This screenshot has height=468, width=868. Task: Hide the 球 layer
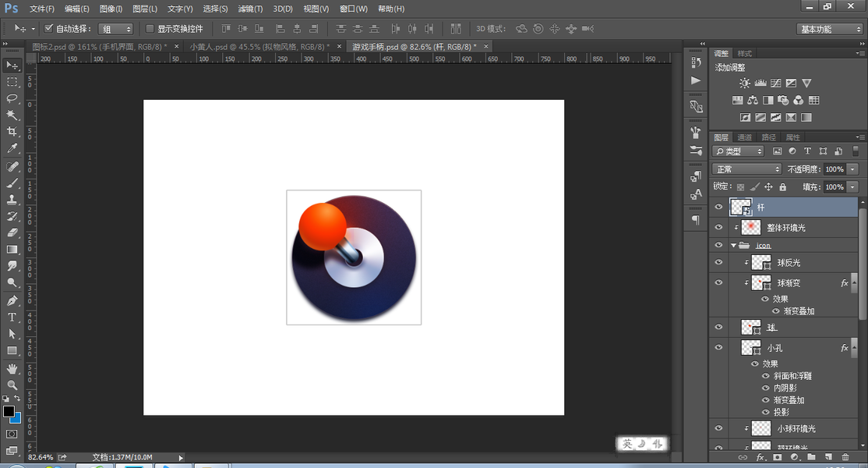(x=718, y=328)
